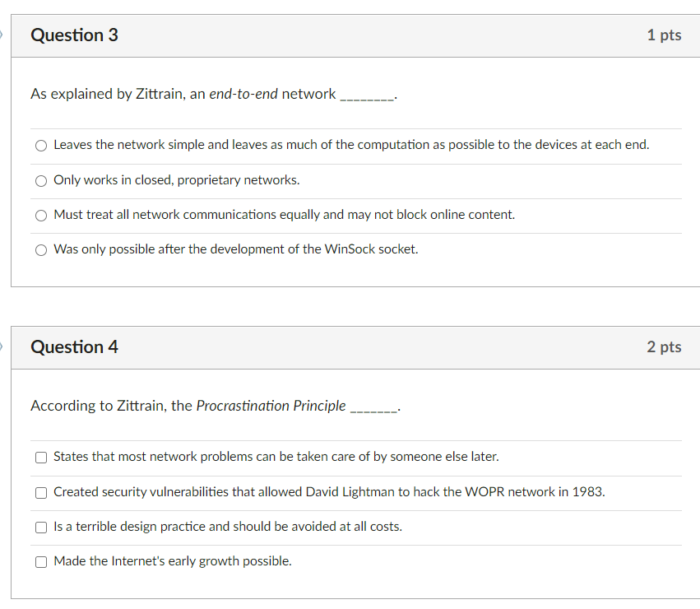Click the Question 4 header
700x609 pixels.
(74, 347)
